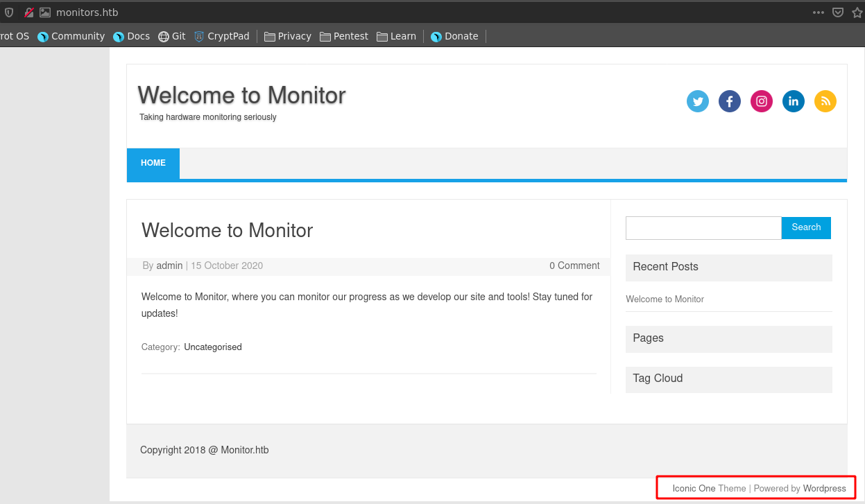865x504 pixels.
Task: Focus the sidebar search text field
Action: [703, 228]
